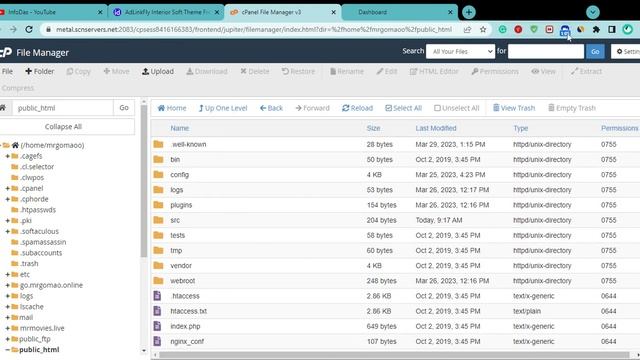Bookmark this page with star icon
This screenshot has width=640, height=360.
pos(483,29)
